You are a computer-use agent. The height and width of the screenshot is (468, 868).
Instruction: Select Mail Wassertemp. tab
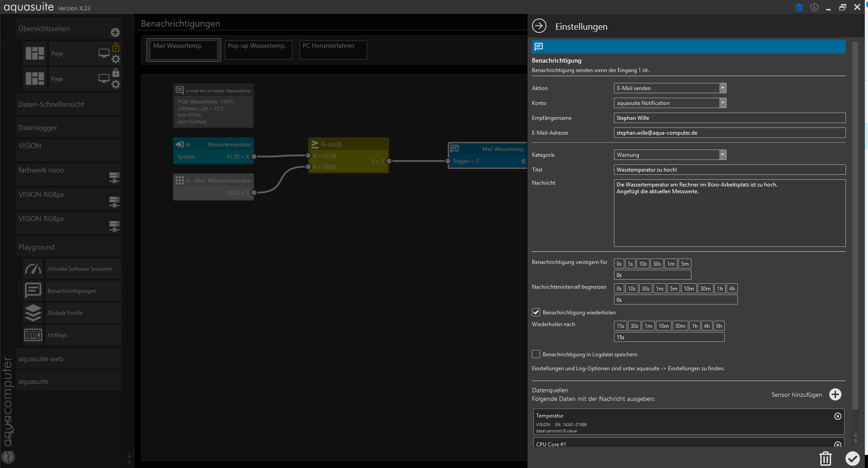(184, 50)
